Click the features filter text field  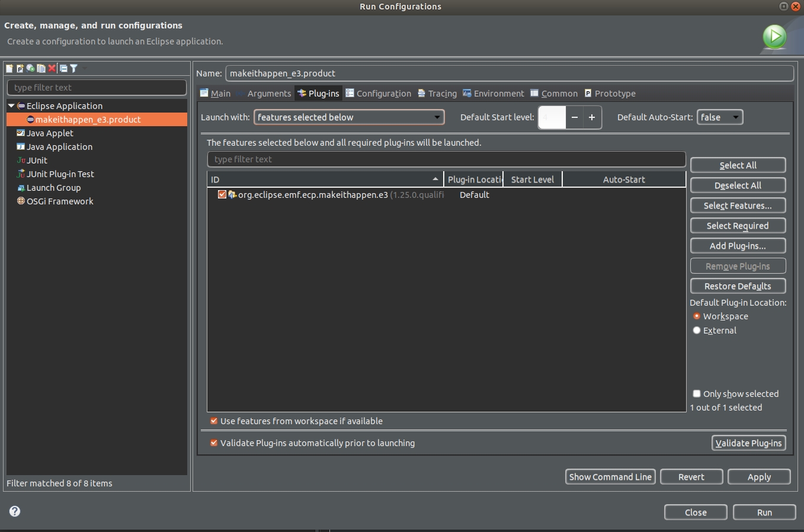(x=446, y=159)
